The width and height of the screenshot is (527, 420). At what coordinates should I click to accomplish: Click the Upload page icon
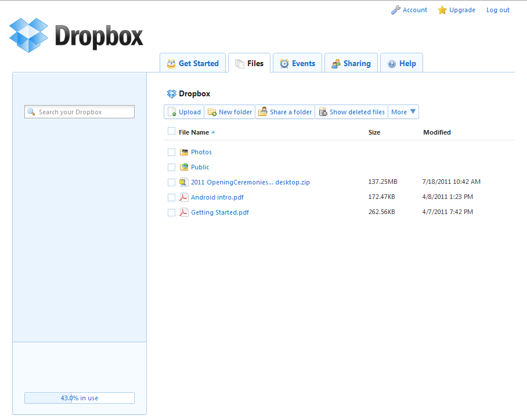point(172,112)
